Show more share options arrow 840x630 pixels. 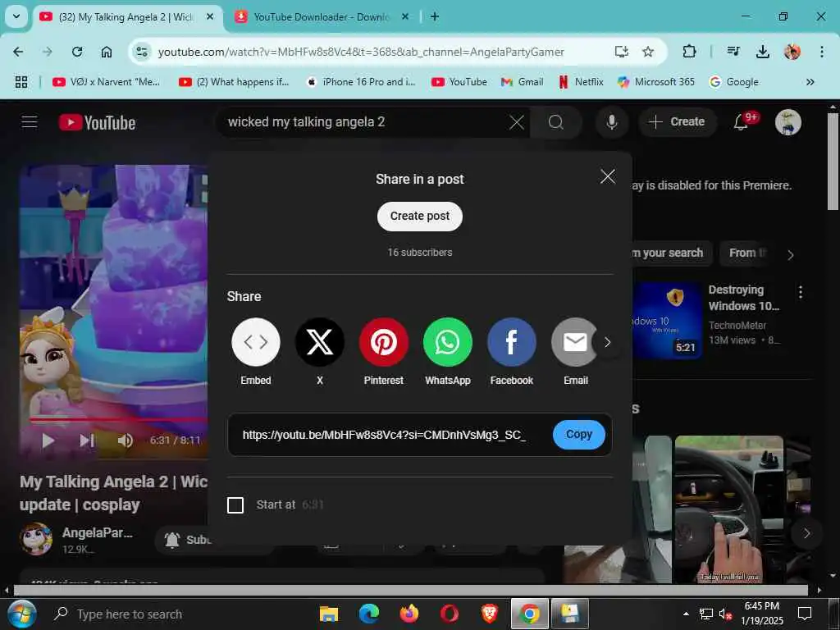[x=607, y=342]
